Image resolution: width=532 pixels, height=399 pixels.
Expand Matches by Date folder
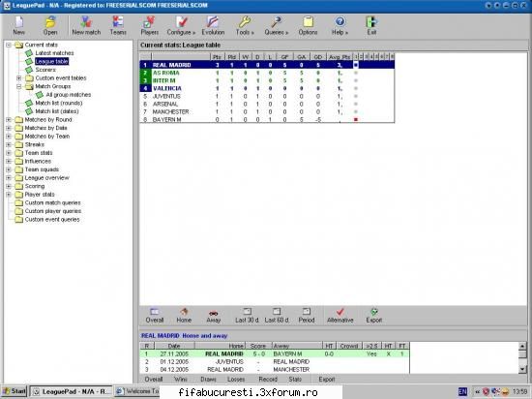[9, 128]
